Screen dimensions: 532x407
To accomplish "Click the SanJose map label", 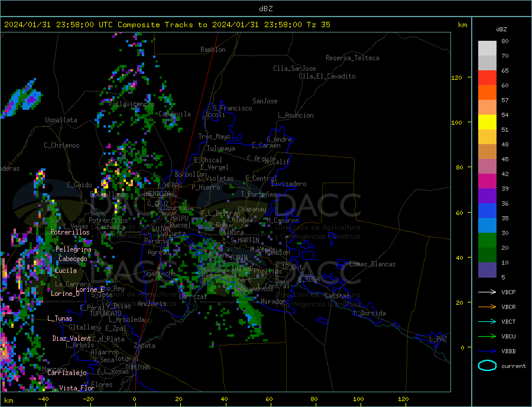I will pyautogui.click(x=265, y=101).
